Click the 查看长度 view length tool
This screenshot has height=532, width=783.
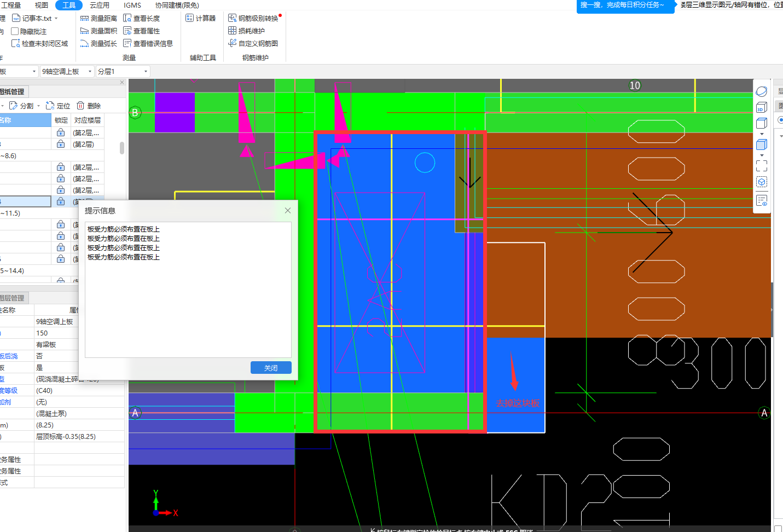pyautogui.click(x=142, y=18)
